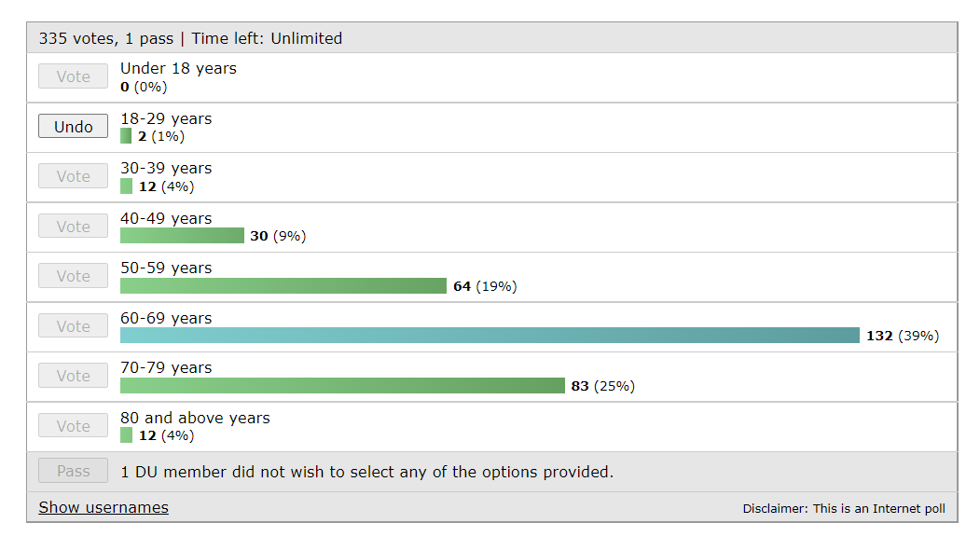
Task: Click the small 18-29 years bar
Action: coord(126,136)
